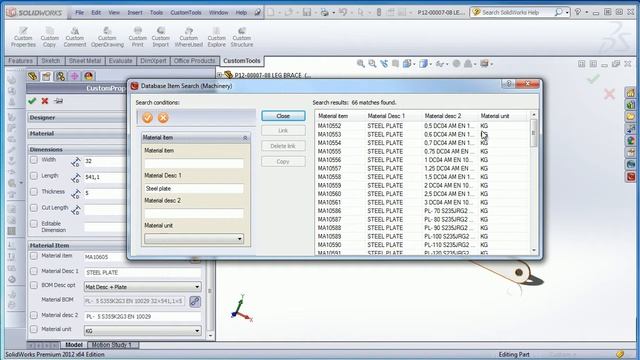Click the Close button in search dialog
The width and height of the screenshot is (640, 360).
pos(283,116)
